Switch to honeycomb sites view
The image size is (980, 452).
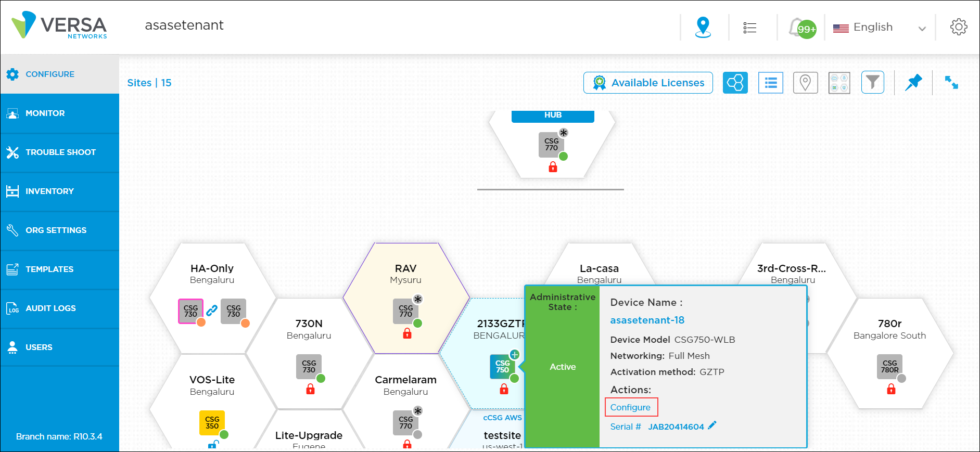[735, 83]
